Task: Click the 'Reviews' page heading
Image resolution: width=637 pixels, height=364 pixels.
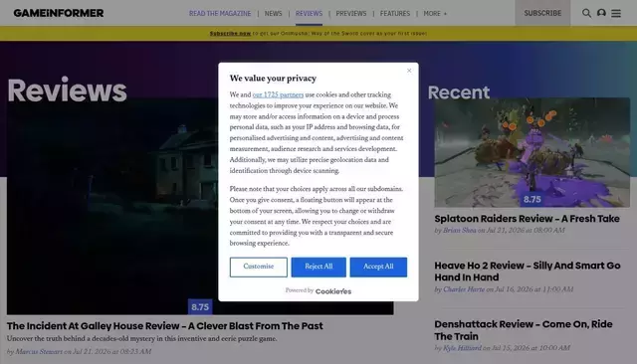Action: [x=67, y=90]
